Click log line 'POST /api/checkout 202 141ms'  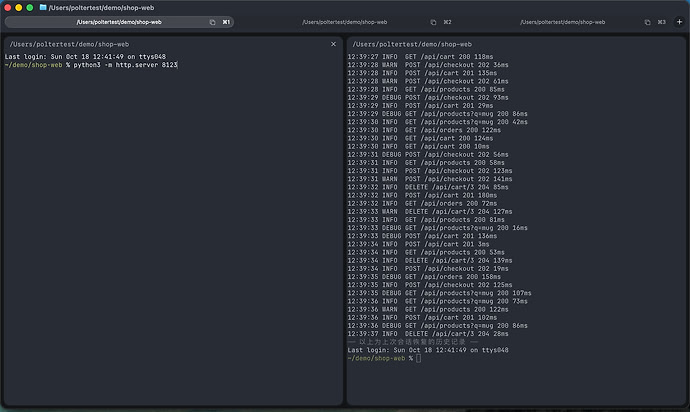point(430,179)
